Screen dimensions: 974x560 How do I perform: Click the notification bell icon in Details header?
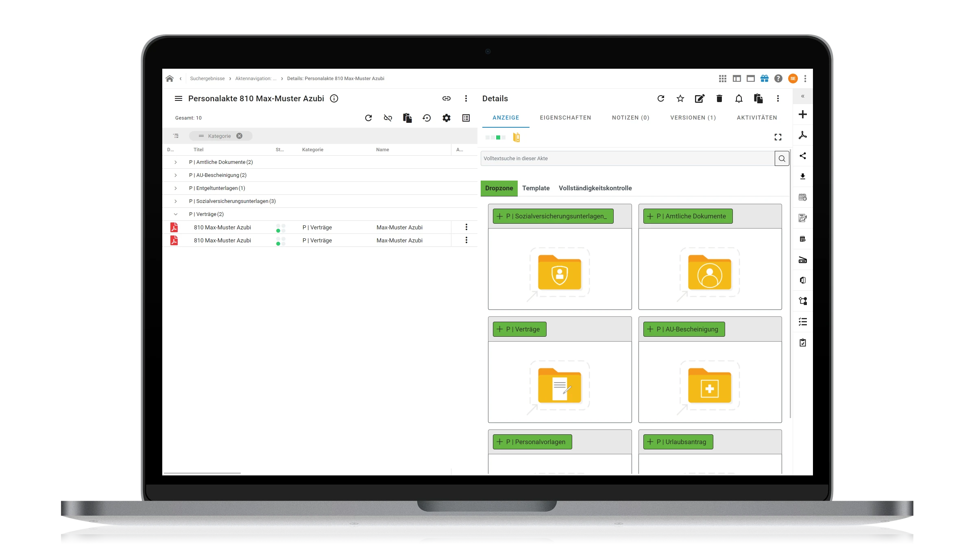737,98
